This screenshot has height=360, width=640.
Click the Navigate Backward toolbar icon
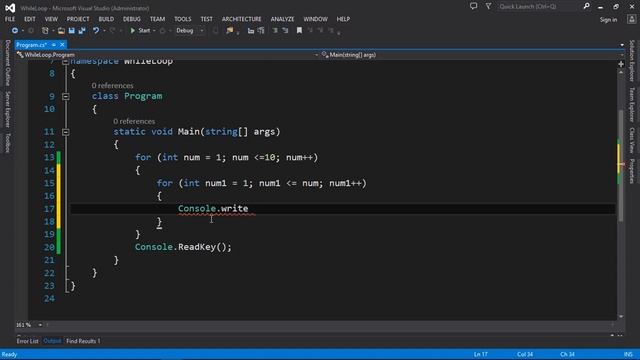click(15, 31)
